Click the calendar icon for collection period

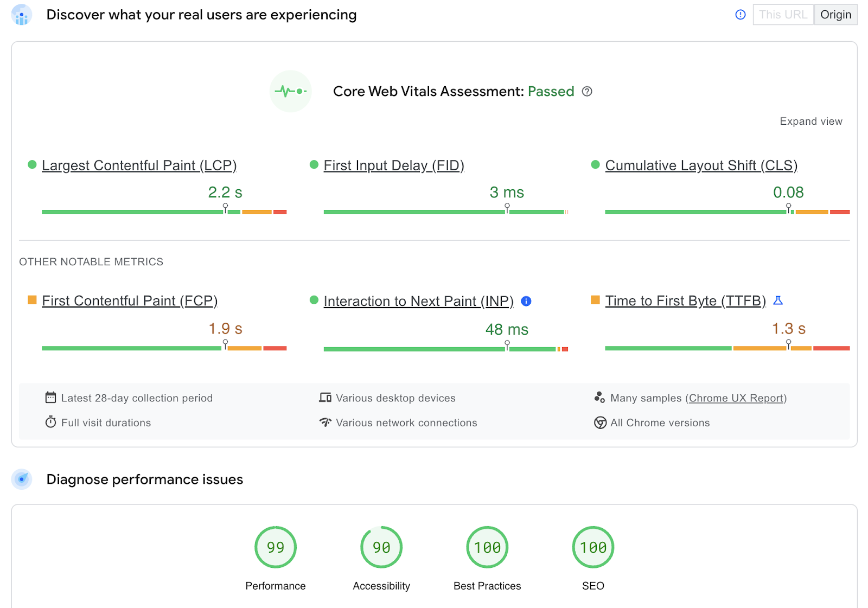50,398
